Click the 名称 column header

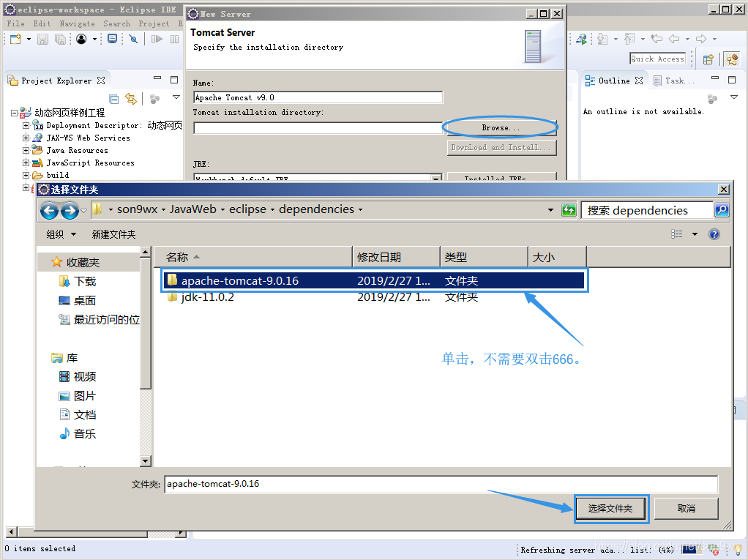[253, 257]
